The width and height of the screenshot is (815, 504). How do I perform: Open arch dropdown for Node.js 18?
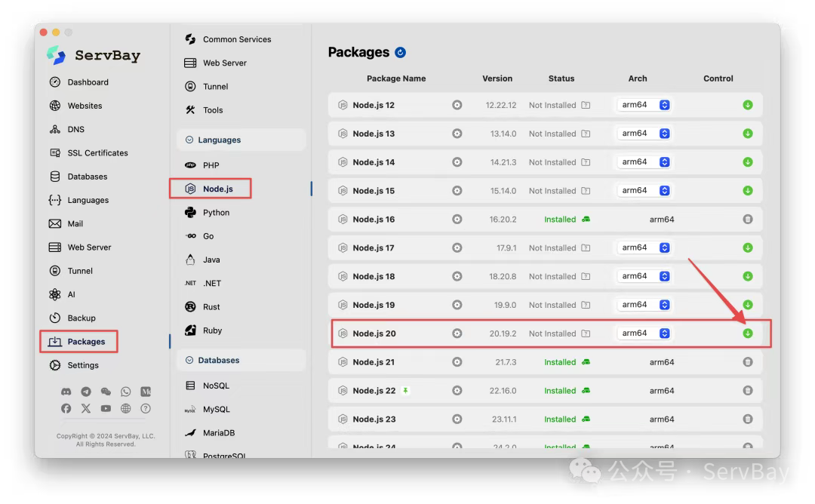tap(644, 276)
